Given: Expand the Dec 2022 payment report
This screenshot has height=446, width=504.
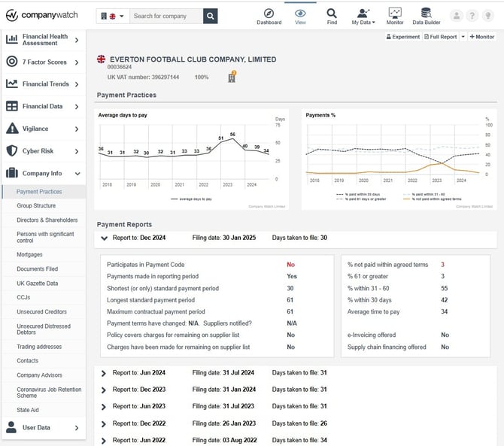Looking at the screenshot, I should click(x=104, y=424).
